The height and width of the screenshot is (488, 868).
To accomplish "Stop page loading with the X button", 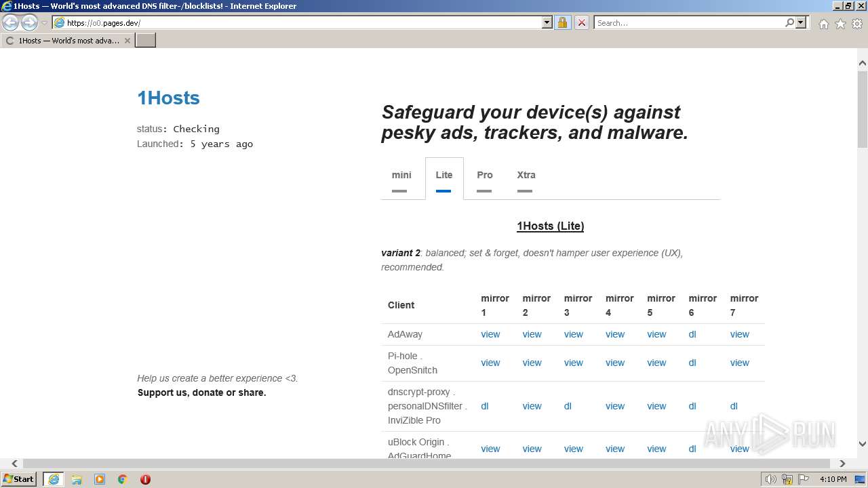I will tap(582, 23).
